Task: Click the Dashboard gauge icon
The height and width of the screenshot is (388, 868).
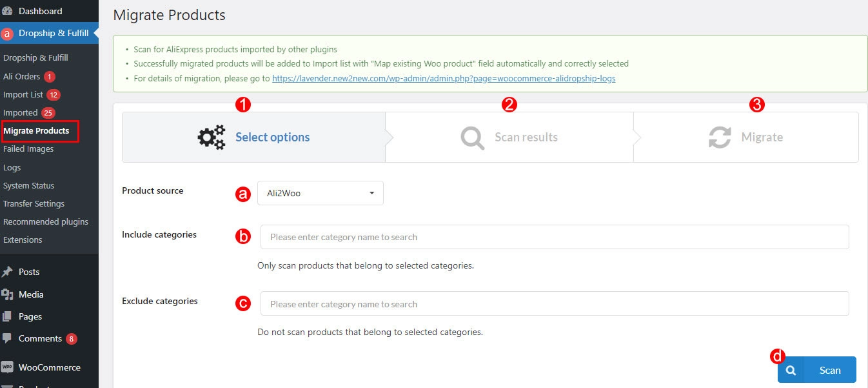Action: 7,11
